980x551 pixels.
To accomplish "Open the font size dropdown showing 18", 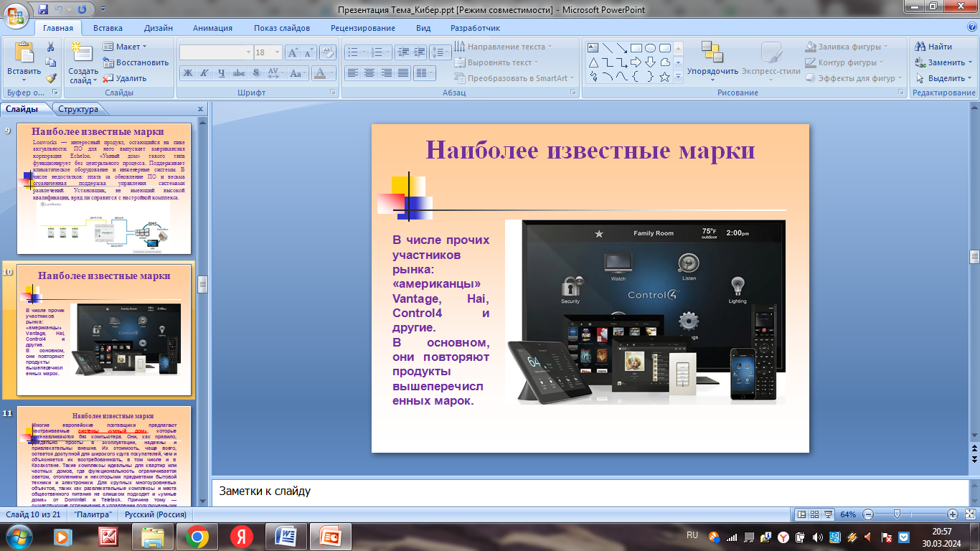I will (268, 52).
